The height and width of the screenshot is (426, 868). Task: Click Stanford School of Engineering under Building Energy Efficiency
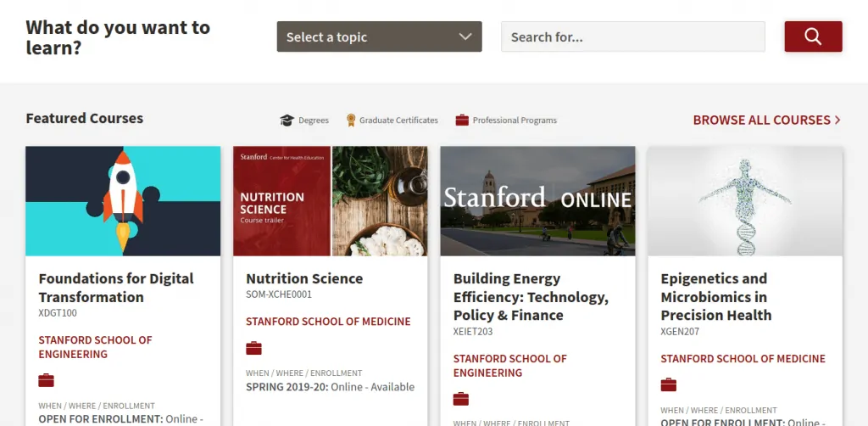pos(509,366)
